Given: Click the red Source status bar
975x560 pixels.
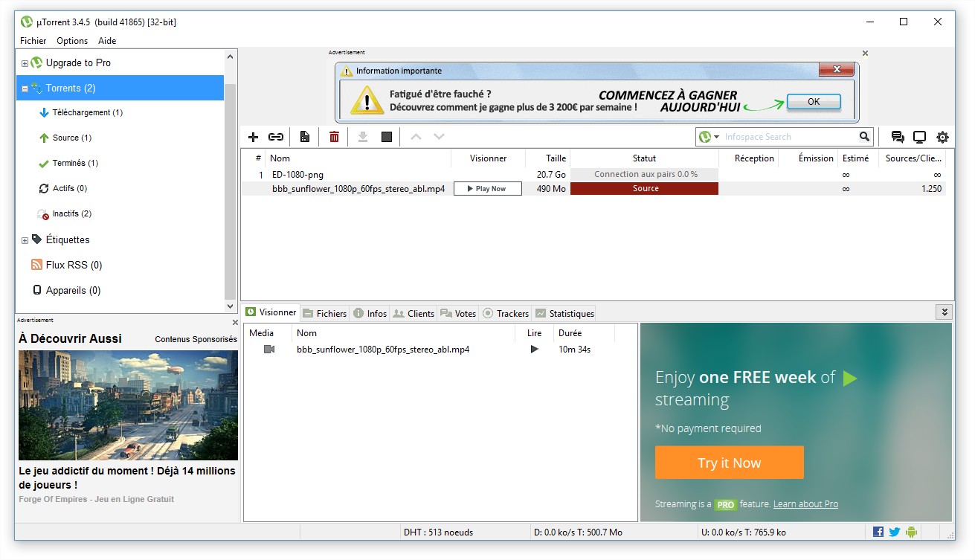Looking at the screenshot, I should (x=645, y=189).
